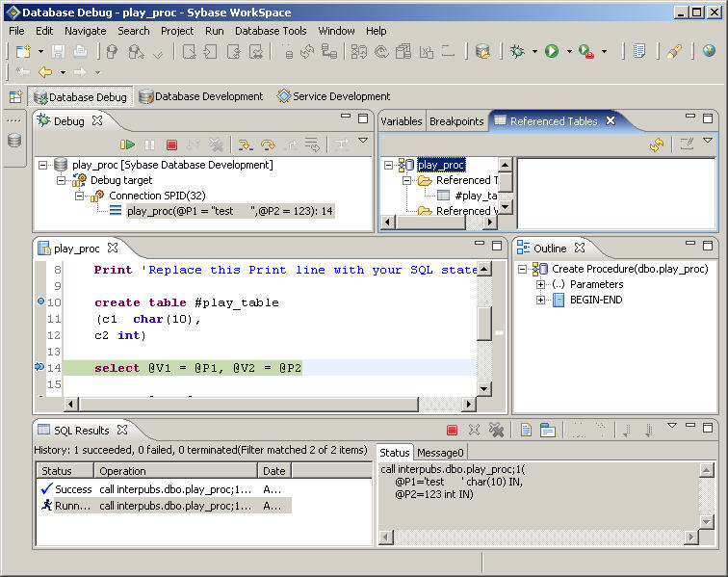Viewport: 728px width, 577px height.
Task: Click the Suspend pause icon in Debug view
Action: pyautogui.click(x=149, y=144)
